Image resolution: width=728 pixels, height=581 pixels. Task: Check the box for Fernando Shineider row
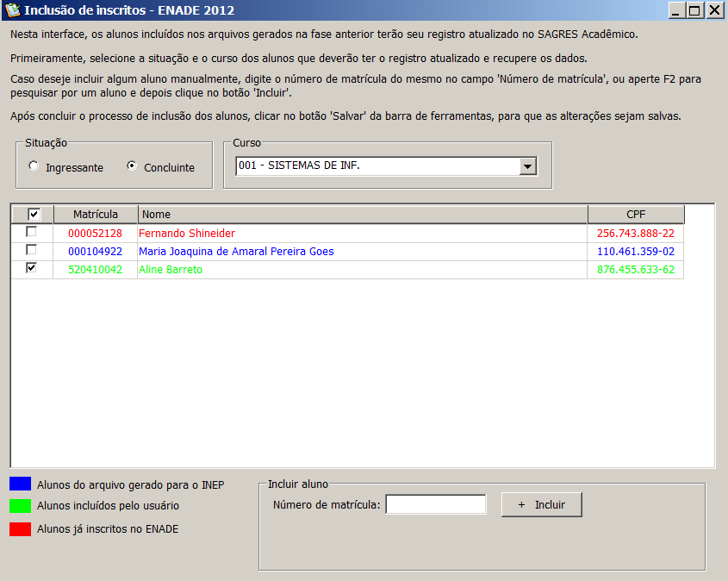[x=31, y=231]
